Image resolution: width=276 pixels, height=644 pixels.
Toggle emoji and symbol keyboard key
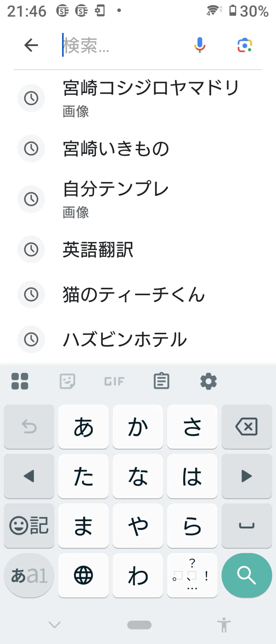(29, 525)
